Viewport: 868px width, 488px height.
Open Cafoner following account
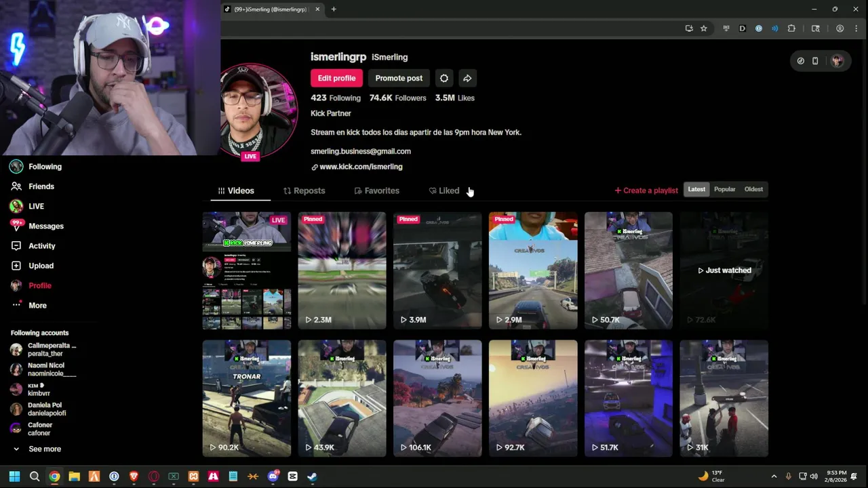pos(31,429)
